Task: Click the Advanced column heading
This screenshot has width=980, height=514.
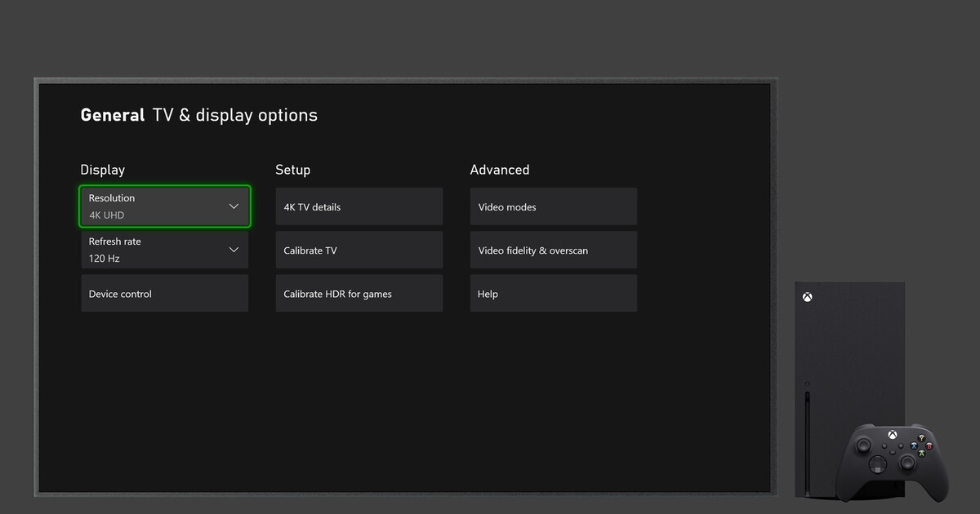Action: click(x=500, y=170)
